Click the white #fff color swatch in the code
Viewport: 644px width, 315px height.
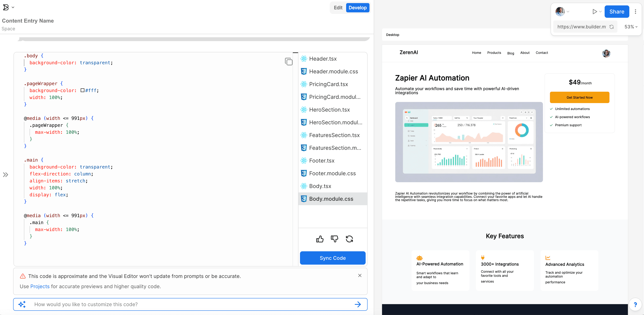point(83,90)
